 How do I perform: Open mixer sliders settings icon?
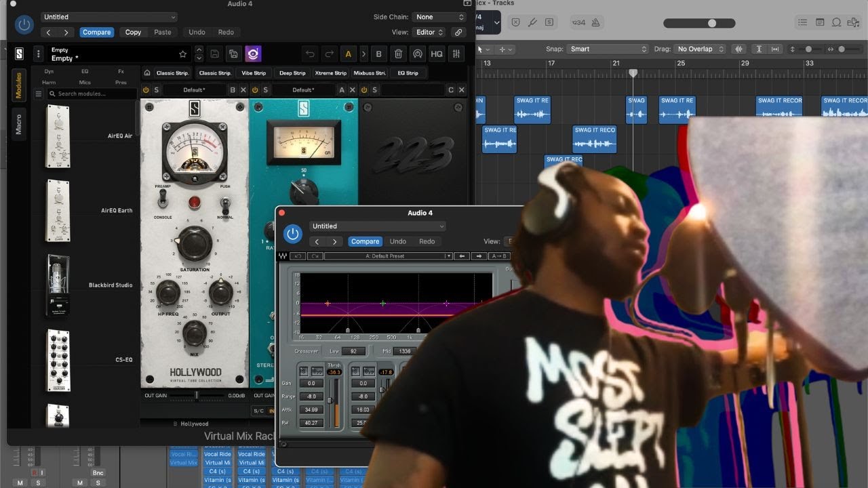coord(456,54)
